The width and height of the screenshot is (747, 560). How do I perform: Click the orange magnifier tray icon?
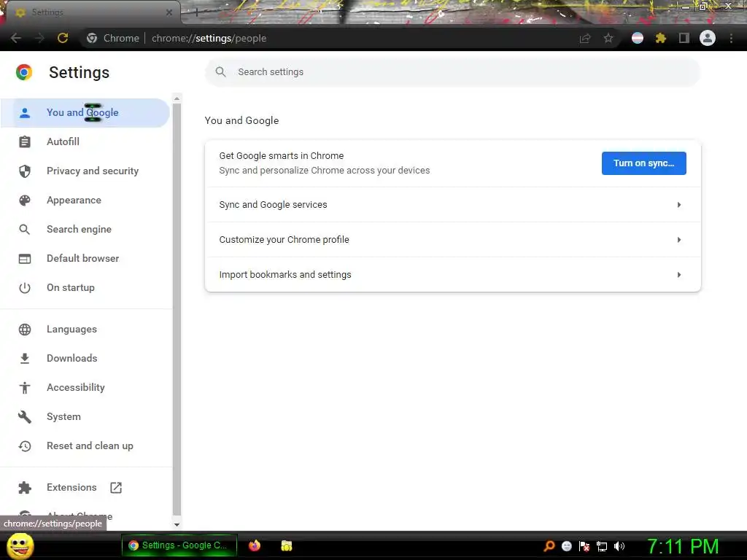pyautogui.click(x=549, y=546)
